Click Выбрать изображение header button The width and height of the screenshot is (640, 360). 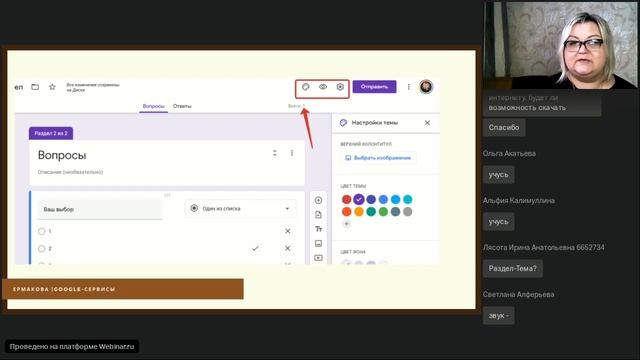pos(378,158)
